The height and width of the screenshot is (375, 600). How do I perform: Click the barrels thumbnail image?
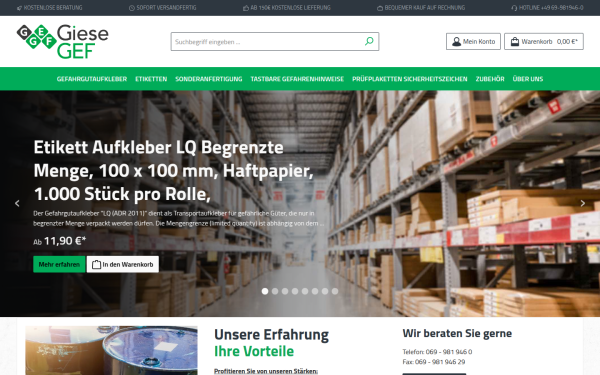pyautogui.click(x=111, y=351)
